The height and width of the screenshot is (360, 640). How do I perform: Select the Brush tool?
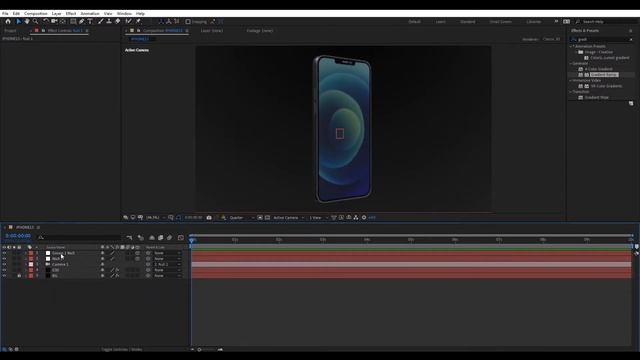(100, 21)
